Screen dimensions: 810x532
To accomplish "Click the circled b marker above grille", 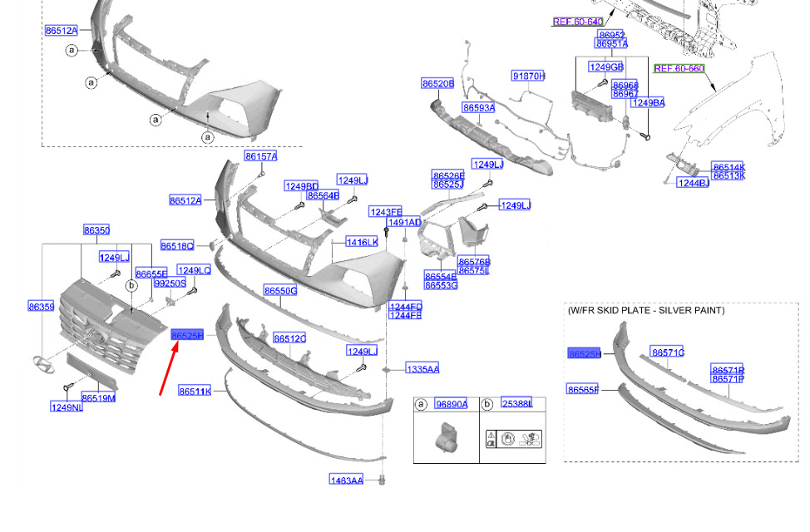I will click(x=131, y=286).
